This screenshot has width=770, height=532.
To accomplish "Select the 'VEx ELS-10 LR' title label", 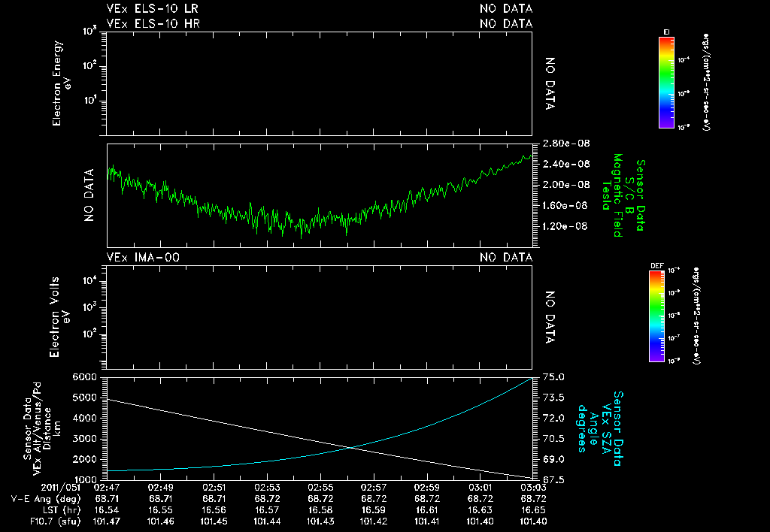I will 152,9.
